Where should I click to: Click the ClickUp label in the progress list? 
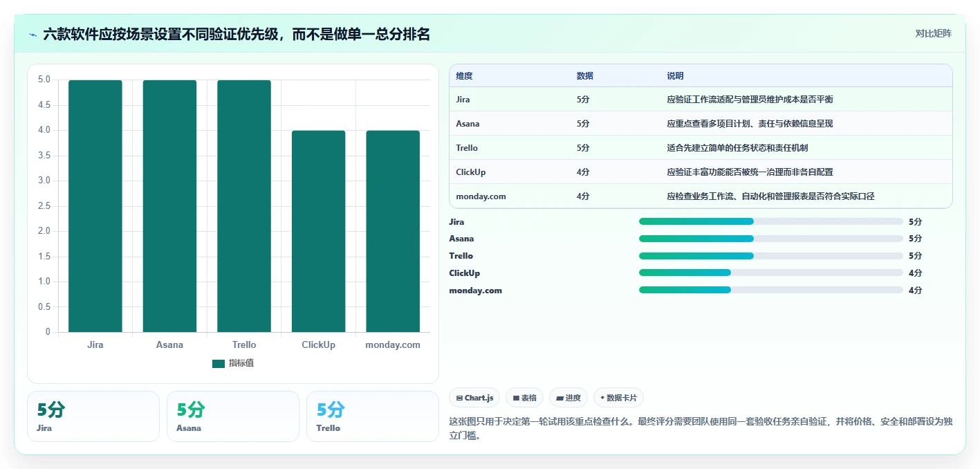[464, 273]
